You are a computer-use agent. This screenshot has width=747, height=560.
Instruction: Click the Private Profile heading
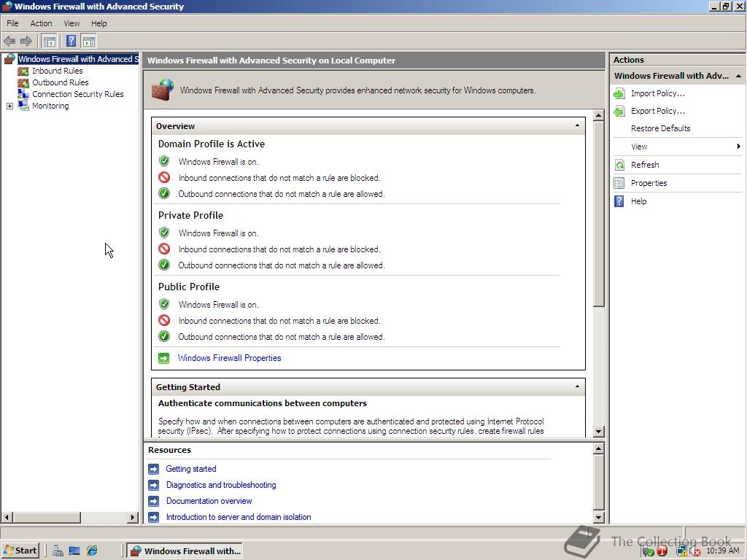click(190, 215)
